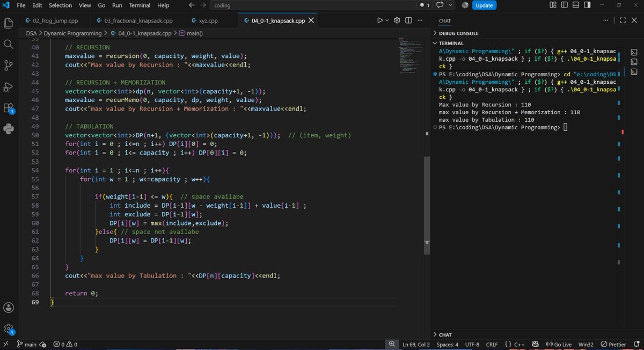Switch to the 03_fractional_knapsack.cpp tab
This screenshot has width=644, height=350.
[x=138, y=20]
